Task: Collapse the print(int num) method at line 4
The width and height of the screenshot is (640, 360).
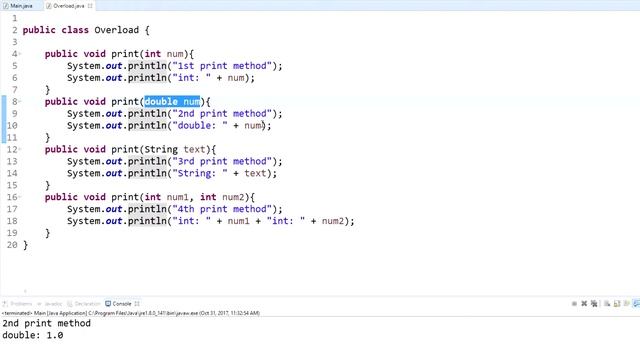Action: [x=20, y=54]
